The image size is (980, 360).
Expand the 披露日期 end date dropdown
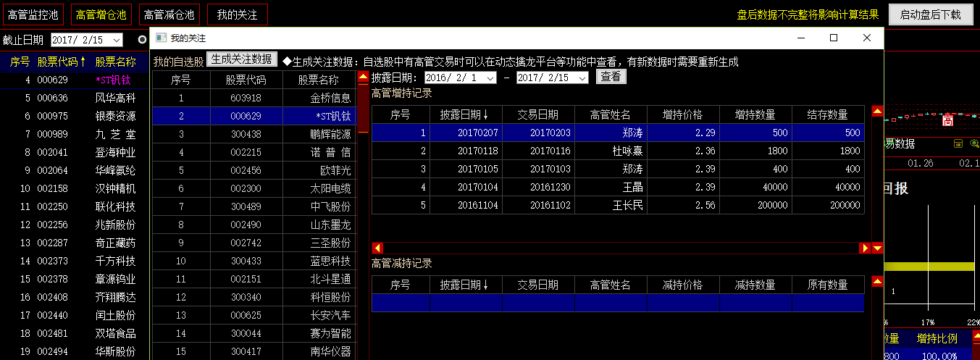click(582, 78)
